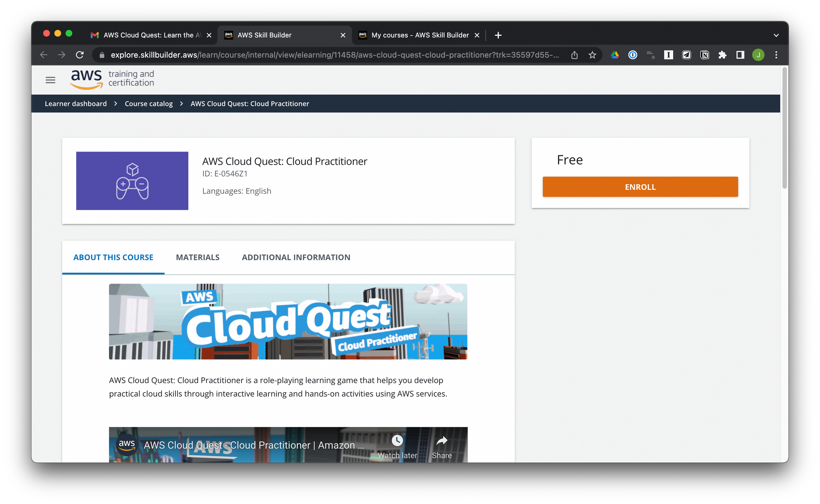Open Course catalog breadcrumb link
The width and height of the screenshot is (820, 504).
[149, 104]
